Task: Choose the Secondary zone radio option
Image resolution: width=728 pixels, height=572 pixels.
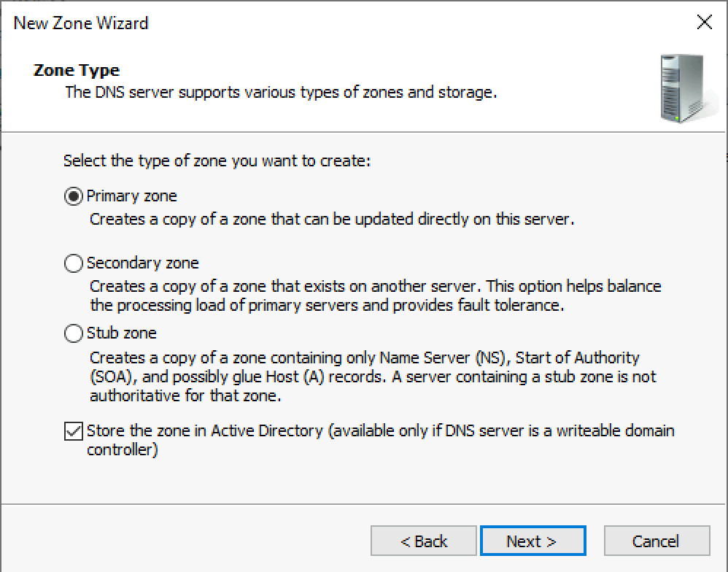Action: (x=74, y=263)
